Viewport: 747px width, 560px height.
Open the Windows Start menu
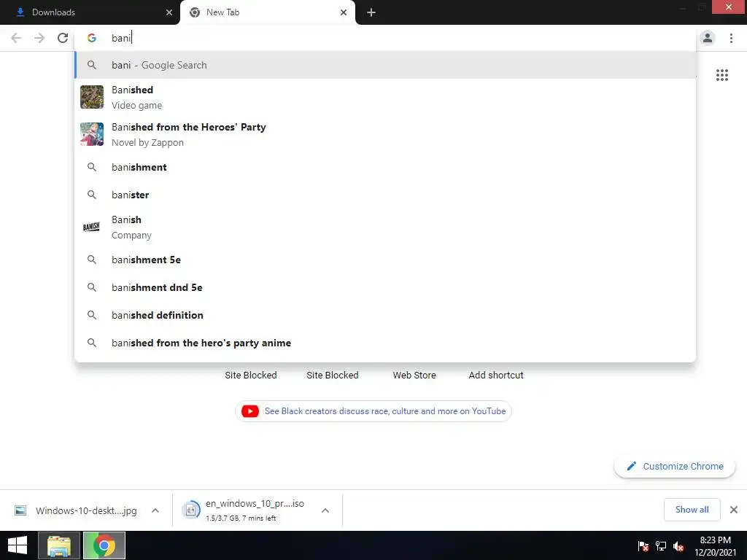point(18,545)
